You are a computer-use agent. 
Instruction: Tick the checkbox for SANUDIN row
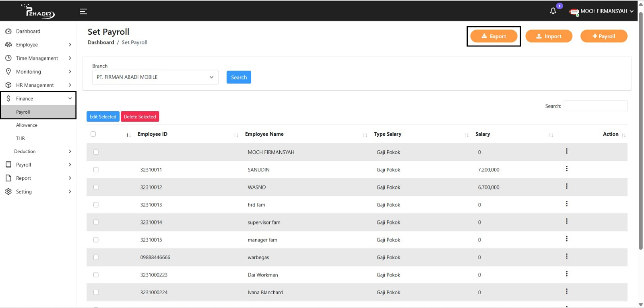pyautogui.click(x=96, y=170)
